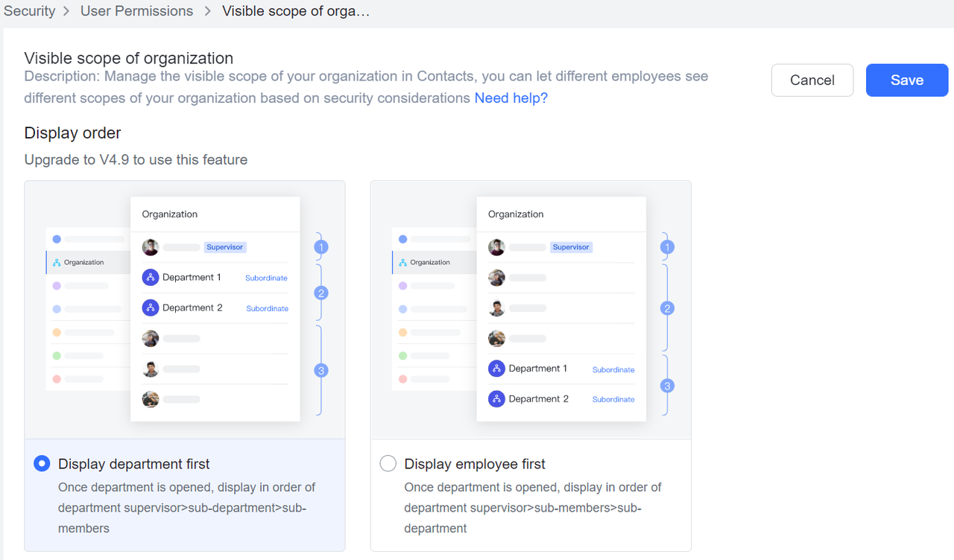Select Display department first radio button
Image resolution: width=954 pixels, height=560 pixels.
[42, 464]
